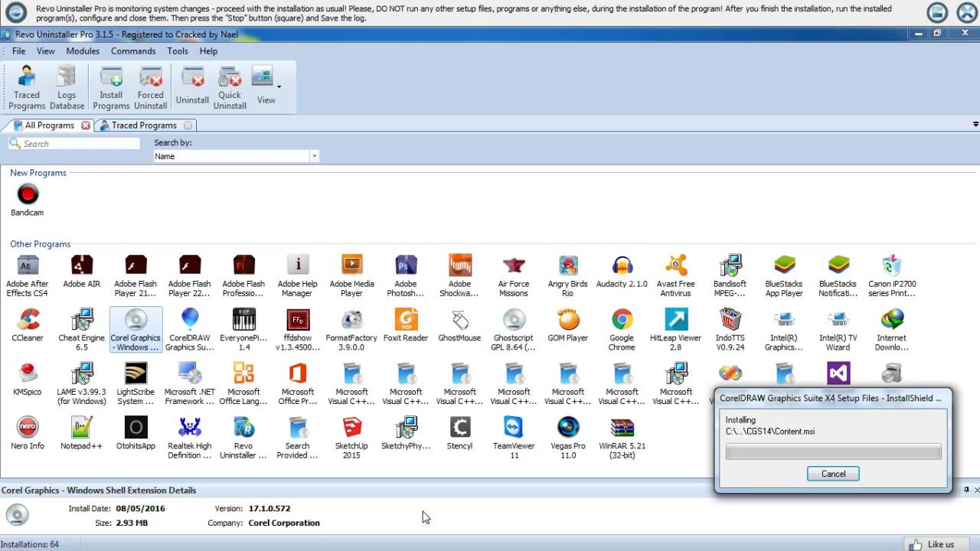Open the Modules menu
Image resolution: width=980 pixels, height=551 pixels.
[83, 51]
